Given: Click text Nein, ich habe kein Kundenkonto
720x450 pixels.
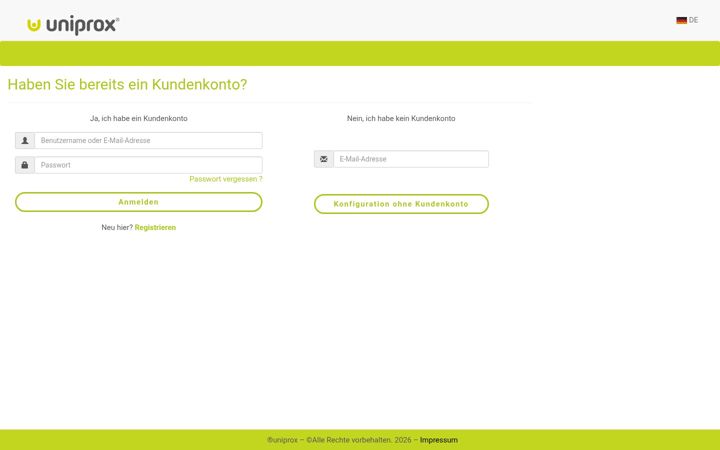Looking at the screenshot, I should pos(401,118).
